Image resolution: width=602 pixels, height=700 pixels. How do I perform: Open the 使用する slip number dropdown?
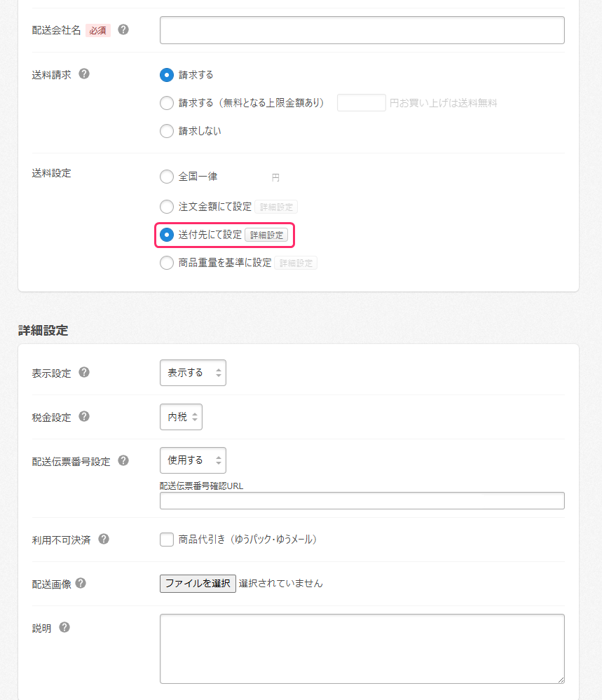[193, 460]
